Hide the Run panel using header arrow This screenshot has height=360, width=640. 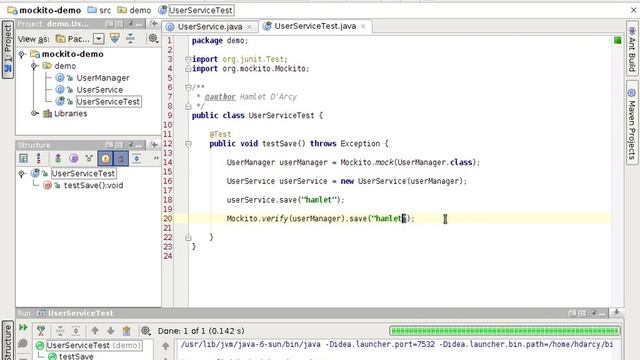(616, 313)
